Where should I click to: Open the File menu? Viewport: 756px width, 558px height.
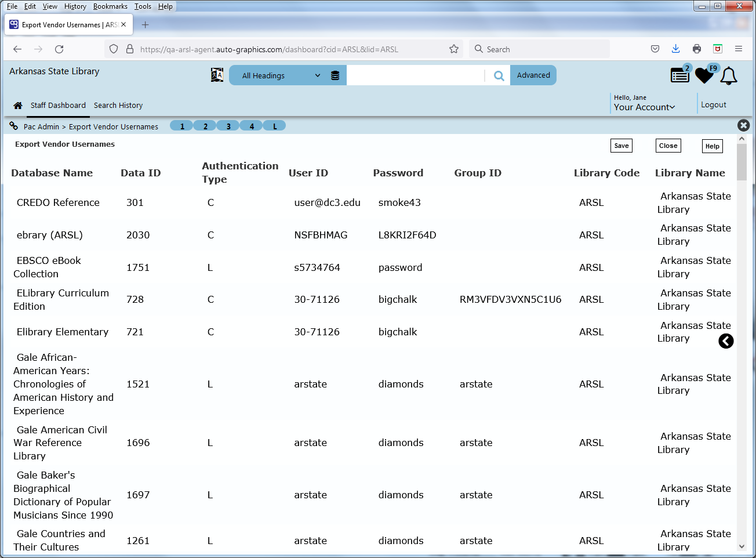pos(12,6)
